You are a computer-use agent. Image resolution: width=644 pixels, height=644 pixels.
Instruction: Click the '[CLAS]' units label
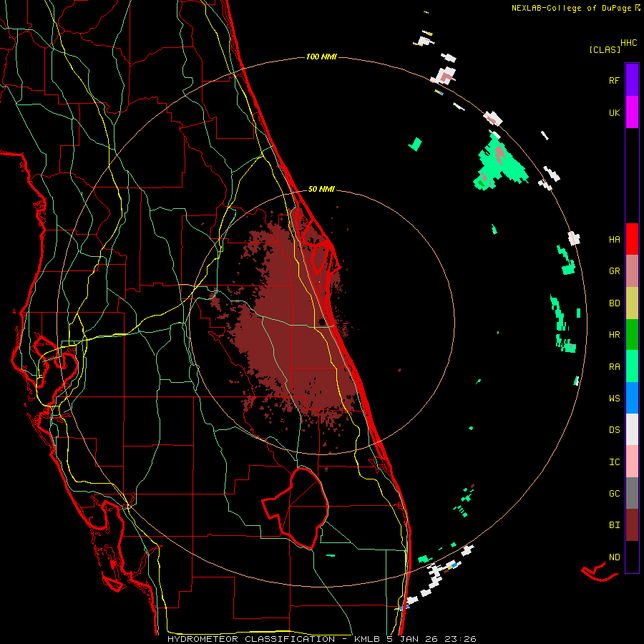tap(605, 49)
